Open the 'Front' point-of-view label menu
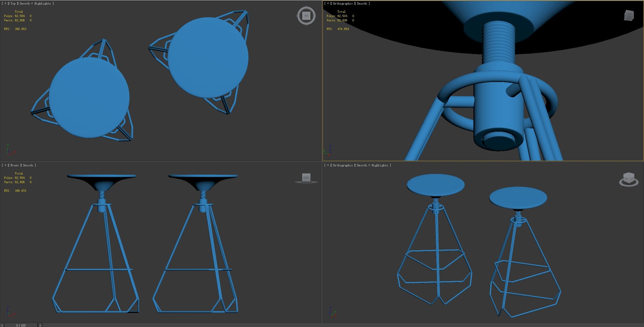Image resolution: width=644 pixels, height=327 pixels. [14, 165]
